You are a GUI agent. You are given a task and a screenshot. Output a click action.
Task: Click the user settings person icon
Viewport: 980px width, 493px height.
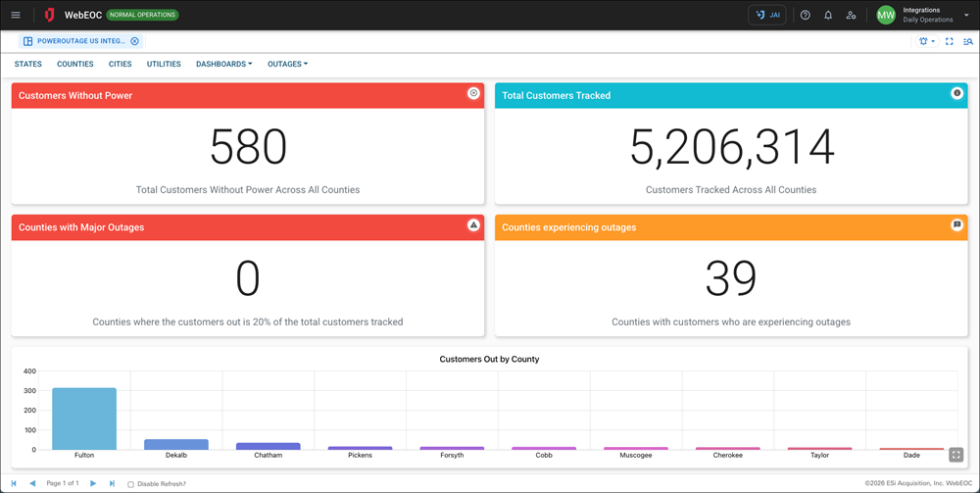point(851,15)
